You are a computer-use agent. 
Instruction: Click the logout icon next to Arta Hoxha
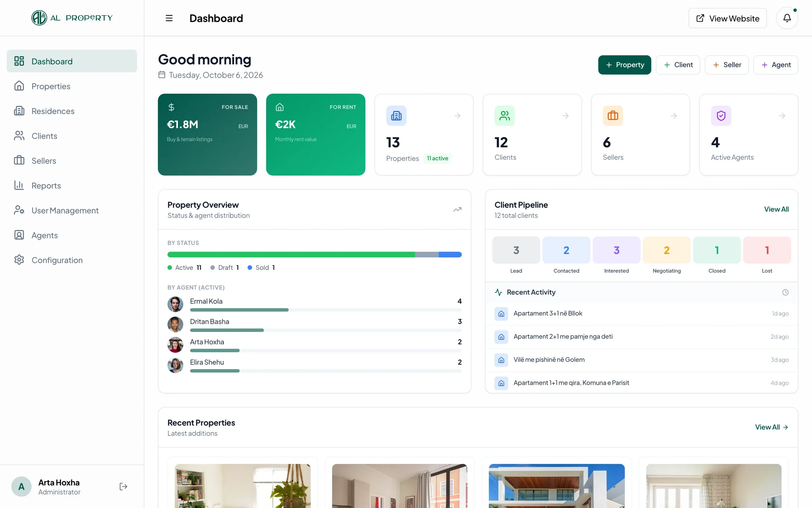tap(123, 486)
